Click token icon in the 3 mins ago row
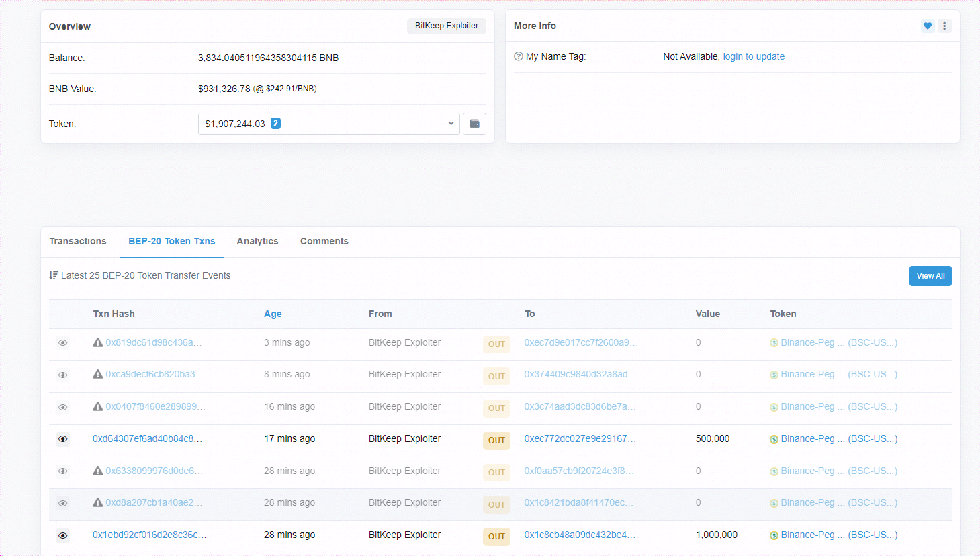 click(774, 343)
